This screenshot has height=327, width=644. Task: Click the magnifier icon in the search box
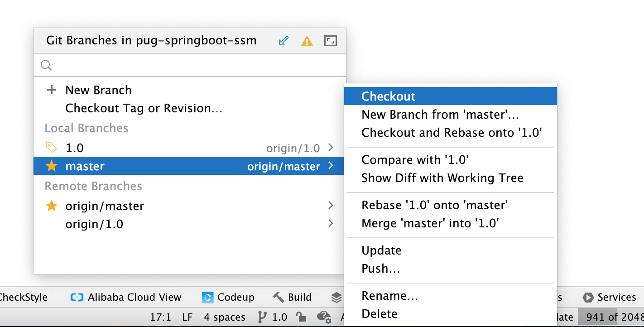click(46, 66)
